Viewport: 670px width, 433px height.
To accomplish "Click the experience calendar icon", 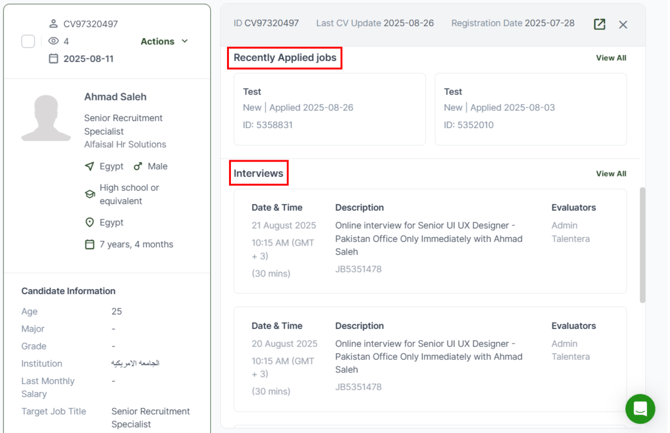I will click(89, 244).
